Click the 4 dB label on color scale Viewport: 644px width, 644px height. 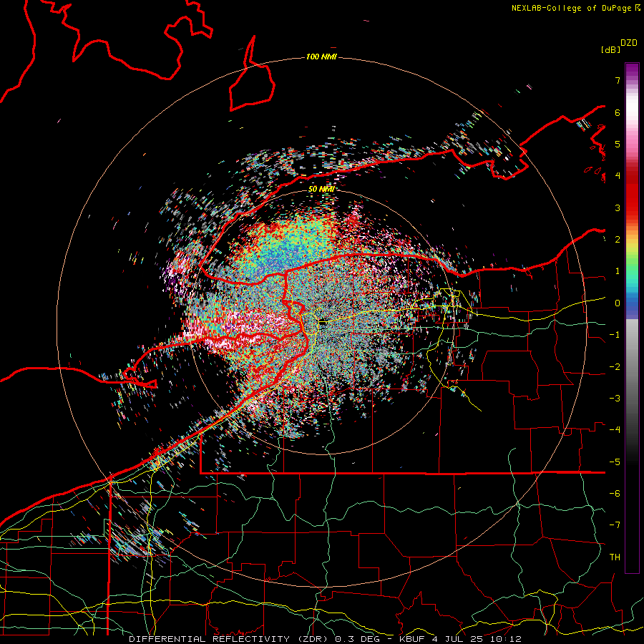point(618,176)
